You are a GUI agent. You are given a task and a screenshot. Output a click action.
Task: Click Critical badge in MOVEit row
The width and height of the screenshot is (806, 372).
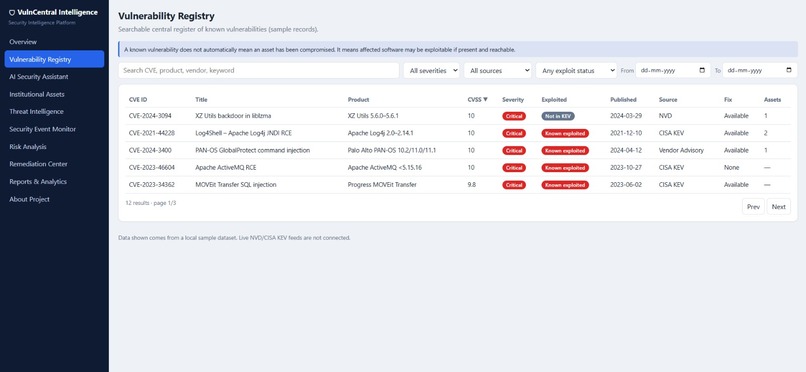(x=514, y=185)
